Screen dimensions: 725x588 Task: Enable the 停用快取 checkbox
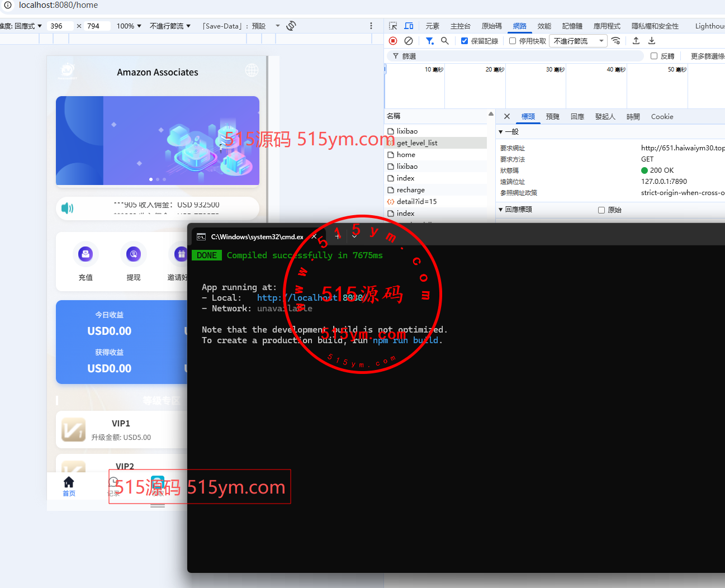[513, 41]
